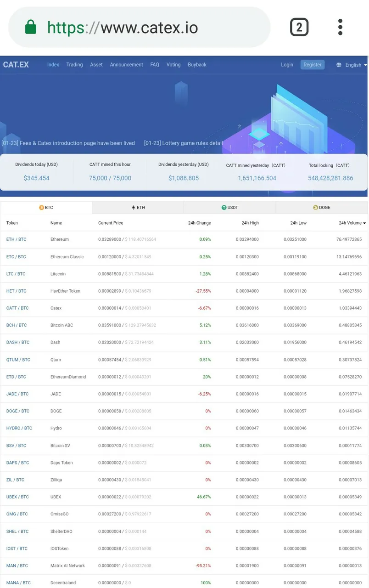Viewport: 369px width, 588px height.
Task: Click the -95.21% change for Matrix AI Network
Action: 203,566
